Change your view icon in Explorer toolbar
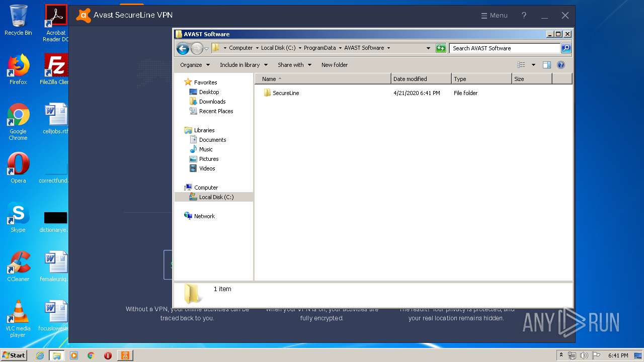 coord(521,65)
